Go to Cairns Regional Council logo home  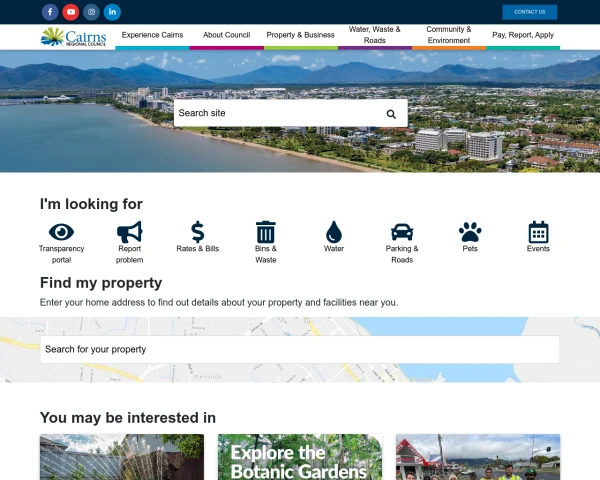tap(73, 37)
